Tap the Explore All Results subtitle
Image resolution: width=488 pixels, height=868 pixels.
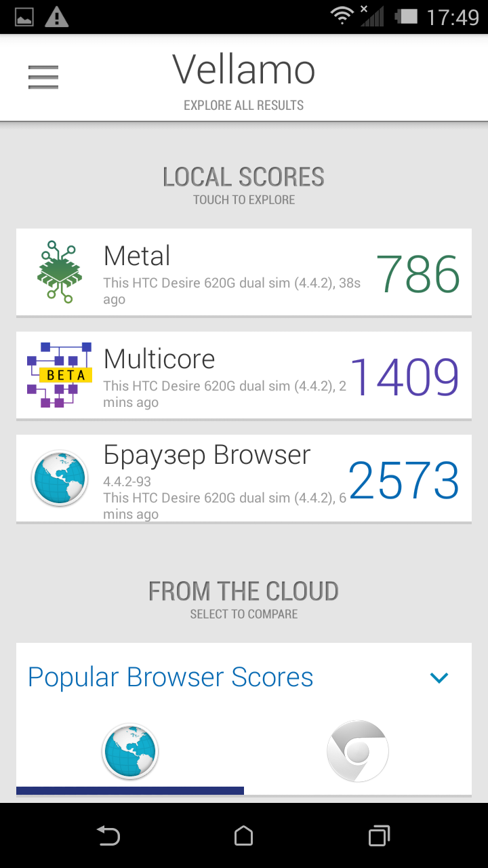(x=244, y=105)
